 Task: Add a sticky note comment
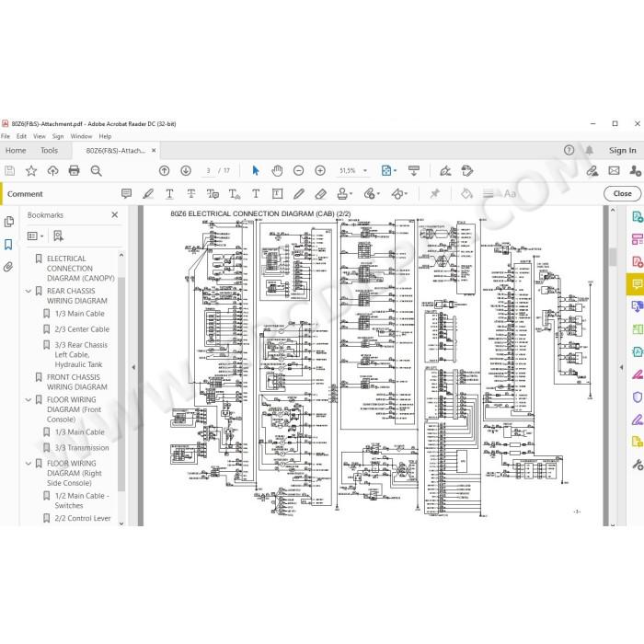tap(127, 193)
